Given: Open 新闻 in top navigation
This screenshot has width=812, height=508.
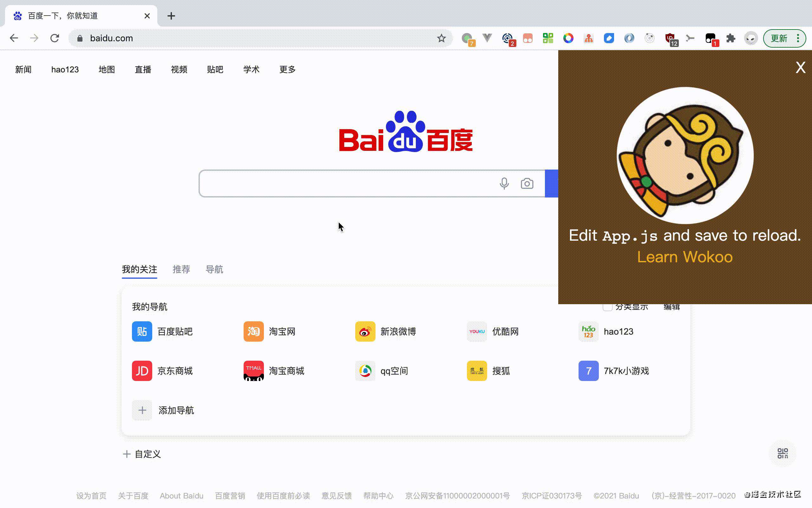Looking at the screenshot, I should (23, 69).
